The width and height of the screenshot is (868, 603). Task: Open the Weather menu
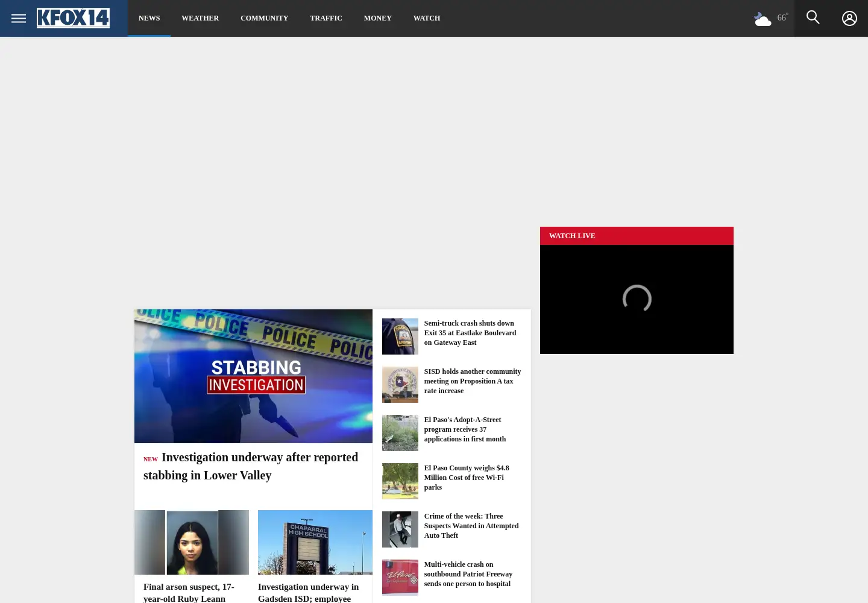click(x=200, y=18)
